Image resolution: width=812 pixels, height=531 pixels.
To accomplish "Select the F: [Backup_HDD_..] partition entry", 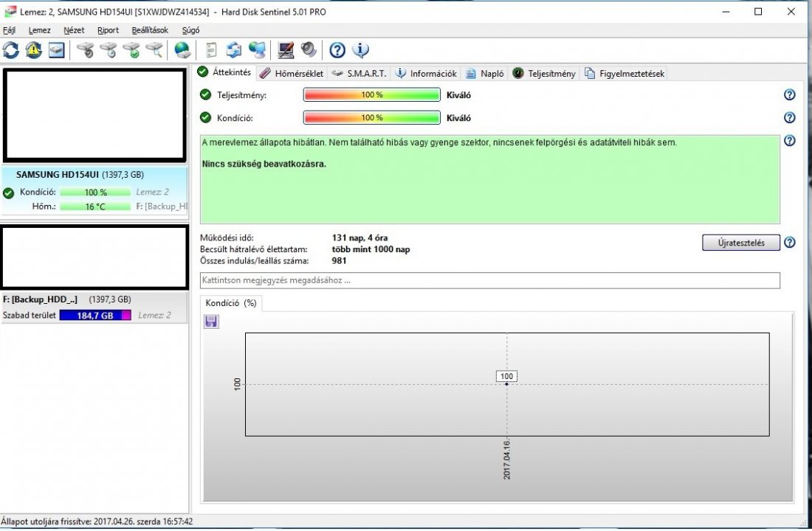I will pos(94,308).
